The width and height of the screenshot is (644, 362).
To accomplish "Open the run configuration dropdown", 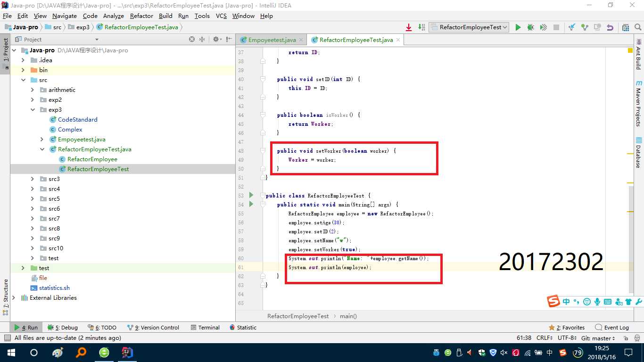I will click(x=469, y=27).
